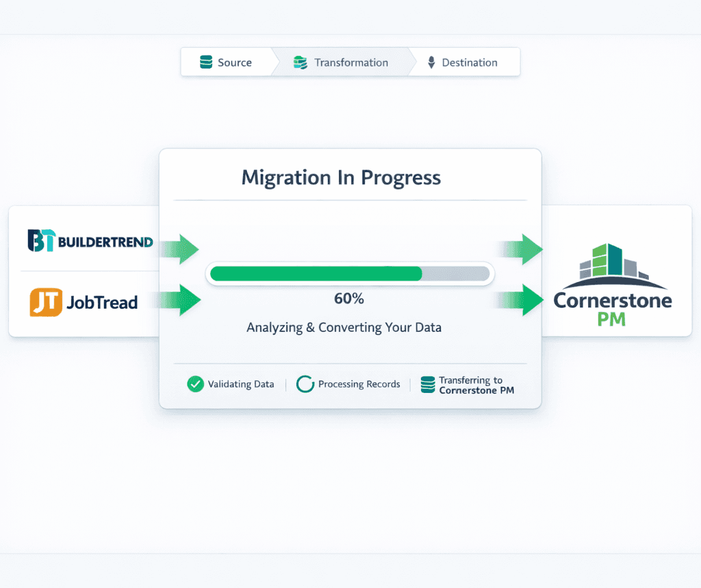This screenshot has width=701, height=588.
Task: Click the Cornerstone PM building logo
Action: [x=615, y=266]
